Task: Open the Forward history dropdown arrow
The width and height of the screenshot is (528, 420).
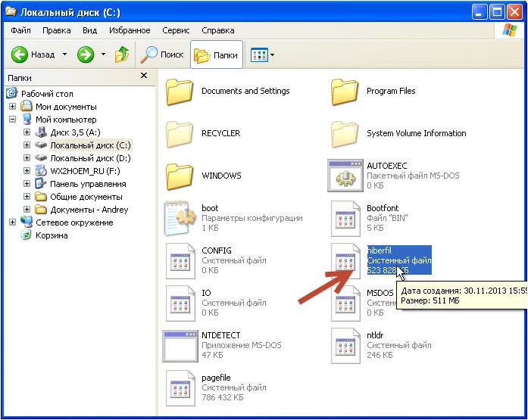Action: point(103,54)
